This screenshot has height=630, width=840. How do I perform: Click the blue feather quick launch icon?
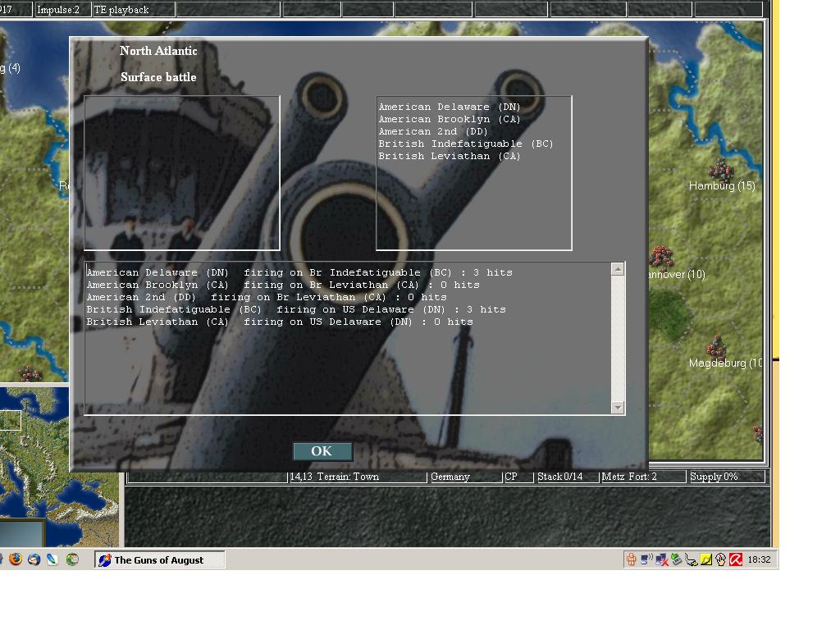52,559
